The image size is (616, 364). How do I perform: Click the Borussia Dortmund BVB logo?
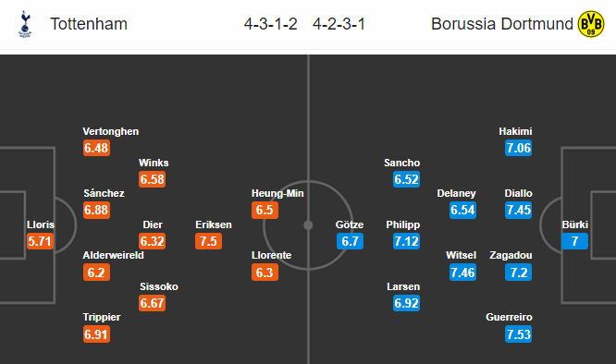tap(591, 24)
